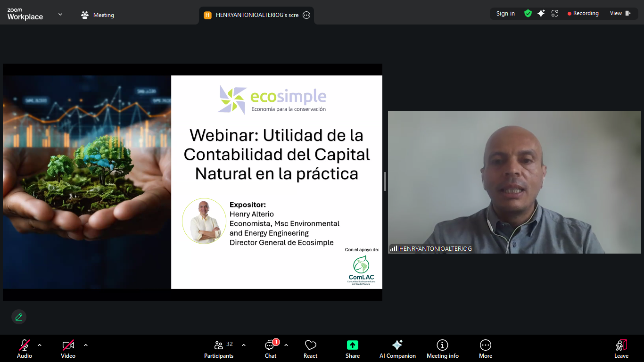The height and width of the screenshot is (362, 644).
Task: Open the Participants panel
Action: coord(219,349)
